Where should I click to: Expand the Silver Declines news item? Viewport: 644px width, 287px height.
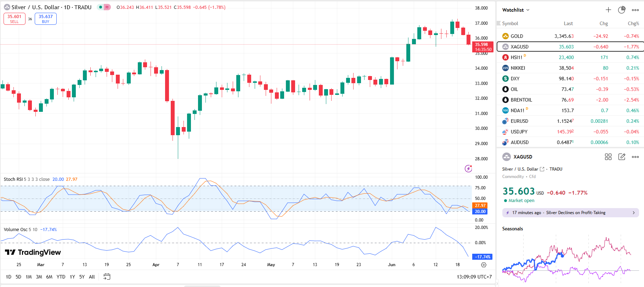pos(570,213)
